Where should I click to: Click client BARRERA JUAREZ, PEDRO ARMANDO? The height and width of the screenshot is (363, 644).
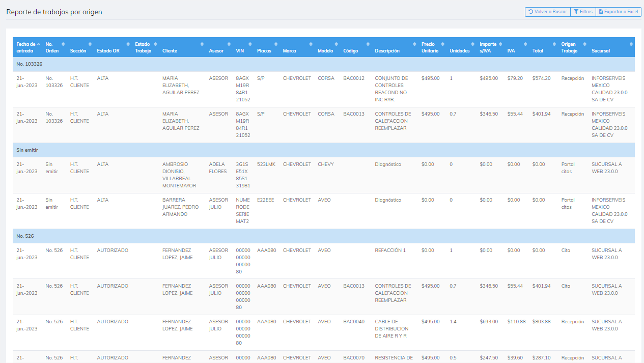click(x=180, y=207)
